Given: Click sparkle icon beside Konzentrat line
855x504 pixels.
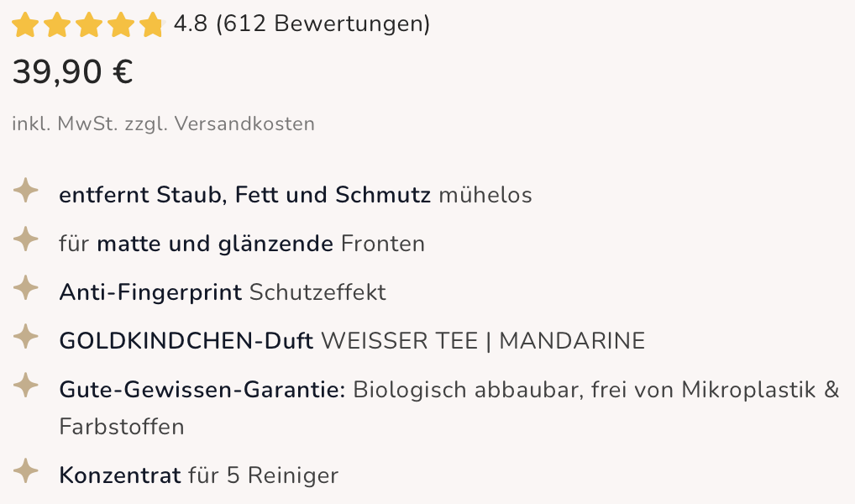Looking at the screenshot, I should pos(26,471).
